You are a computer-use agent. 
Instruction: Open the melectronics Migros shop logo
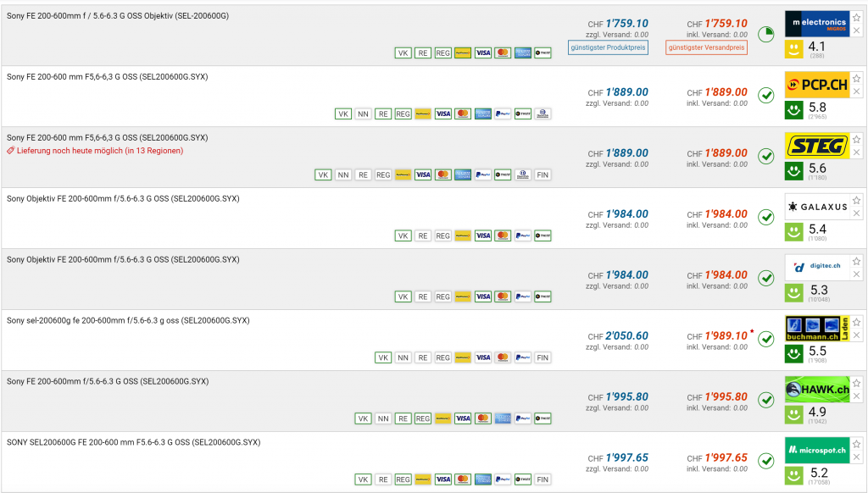pyautogui.click(x=816, y=23)
